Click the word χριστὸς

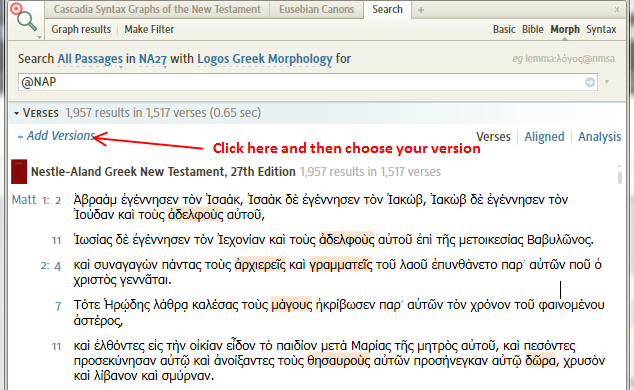click(x=95, y=280)
